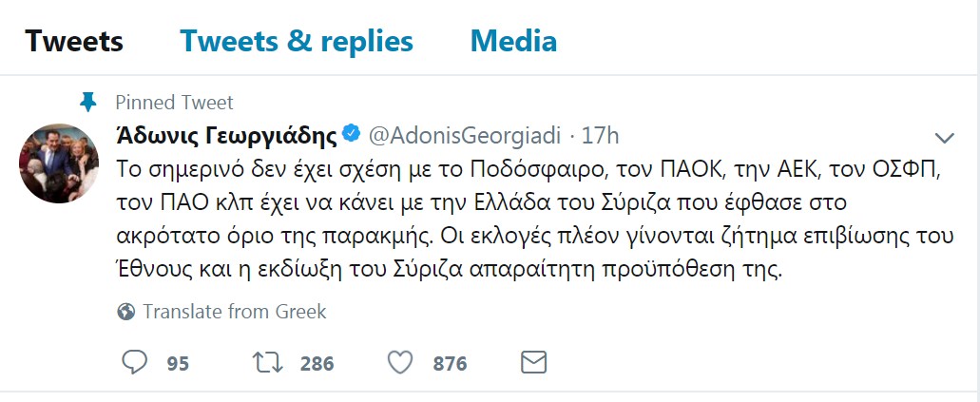Like the tweet with heart icon
The width and height of the screenshot is (980, 402).
[400, 362]
